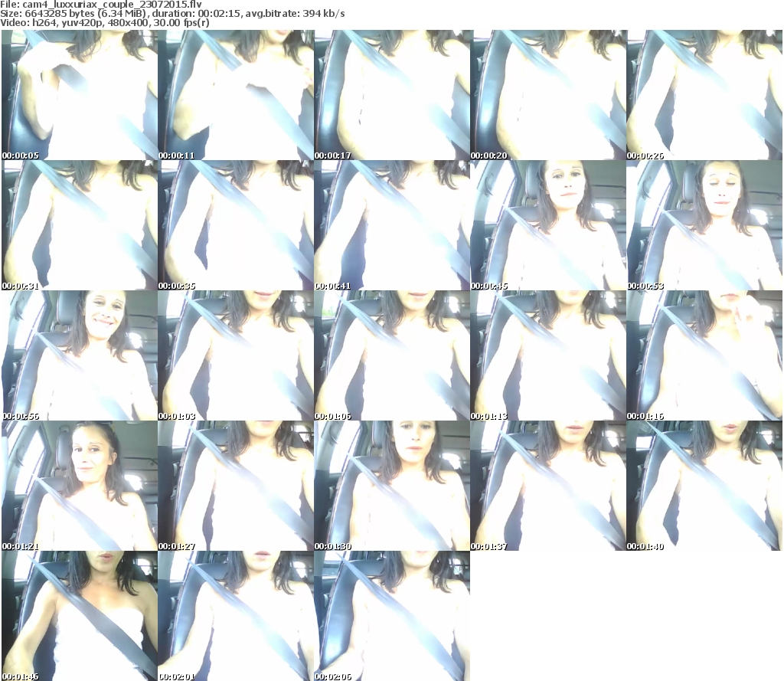The image size is (784, 681).
Task: Click the 'Size: 6643285 bytes' info line
Action: point(172,14)
